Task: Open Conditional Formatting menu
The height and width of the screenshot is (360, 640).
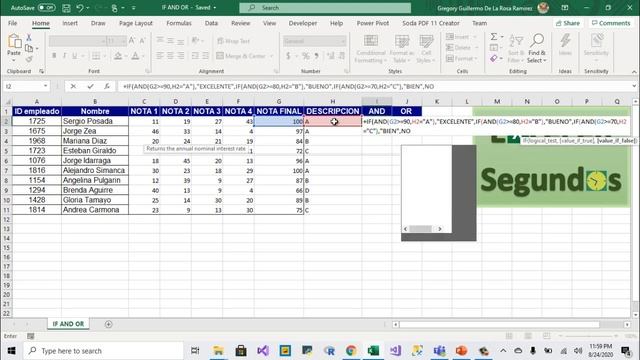Action: [370, 49]
